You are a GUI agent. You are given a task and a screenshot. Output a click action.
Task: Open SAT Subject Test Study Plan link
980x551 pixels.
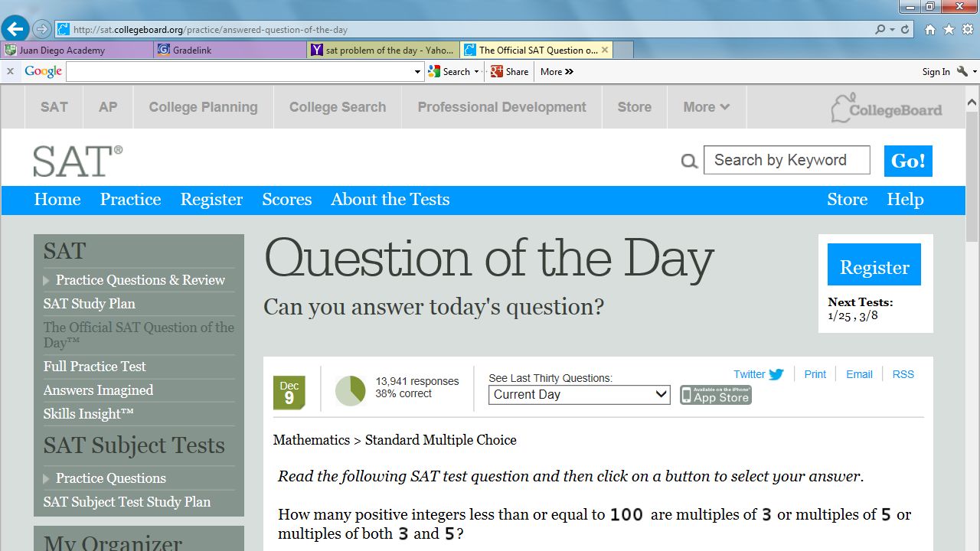(126, 502)
